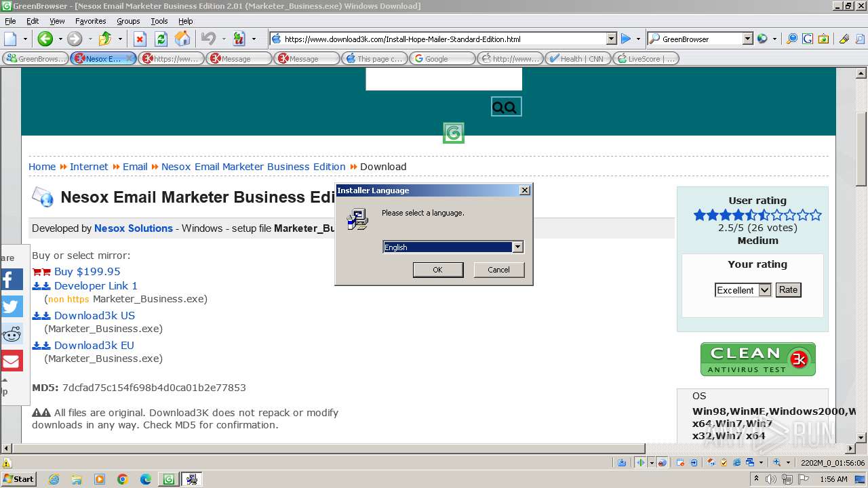Open the Developer Link 1 download
This screenshot has width=868, height=488.
point(96,285)
